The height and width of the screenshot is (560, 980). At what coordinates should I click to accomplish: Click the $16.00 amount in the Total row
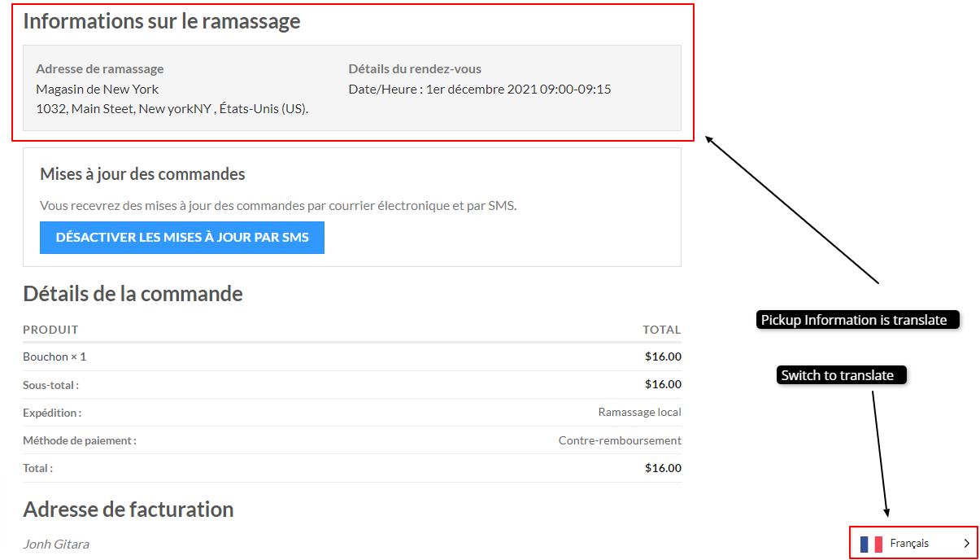(663, 468)
